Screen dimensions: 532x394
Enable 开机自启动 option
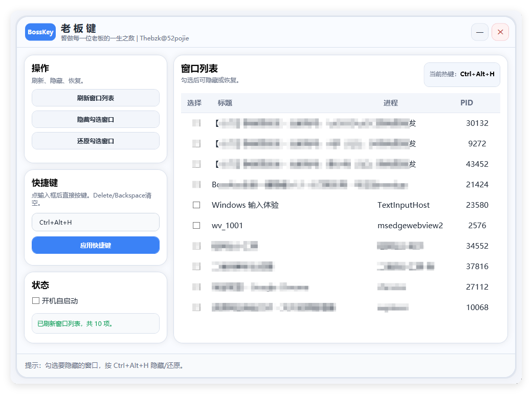coord(36,301)
